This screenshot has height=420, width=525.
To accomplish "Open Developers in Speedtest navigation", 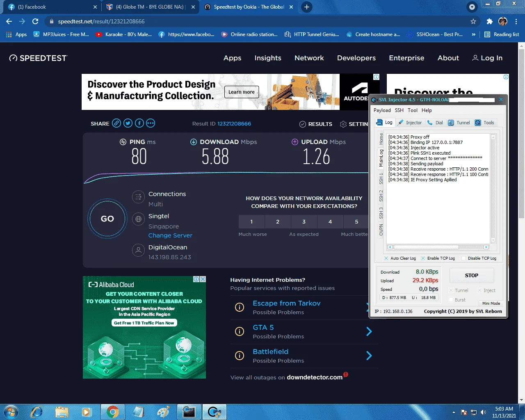I will pos(356,58).
